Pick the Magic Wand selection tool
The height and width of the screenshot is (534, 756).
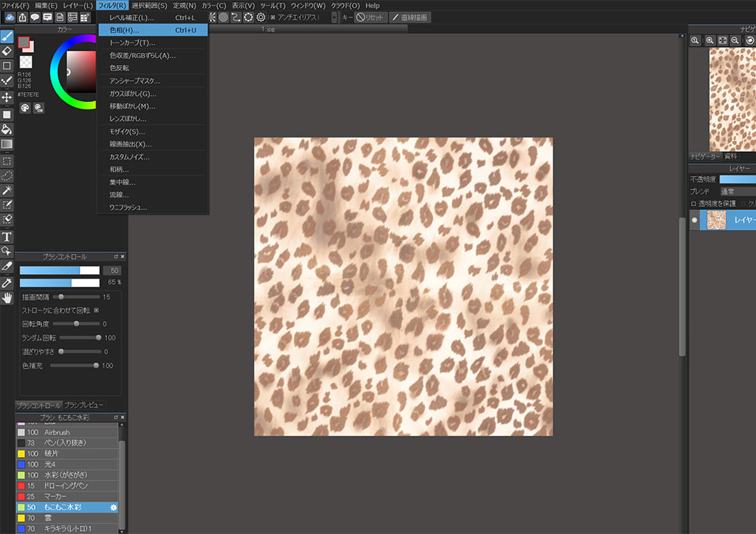[x=7, y=190]
